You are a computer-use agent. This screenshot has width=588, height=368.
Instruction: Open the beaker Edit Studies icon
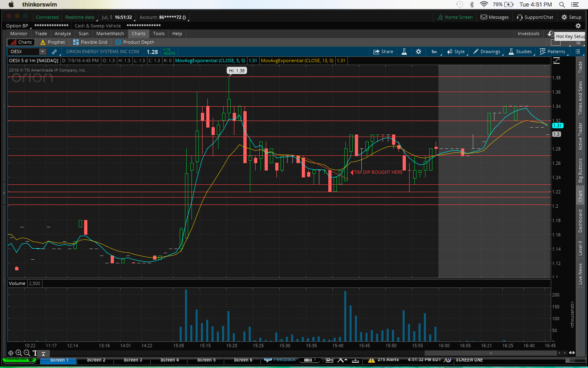tap(404, 52)
